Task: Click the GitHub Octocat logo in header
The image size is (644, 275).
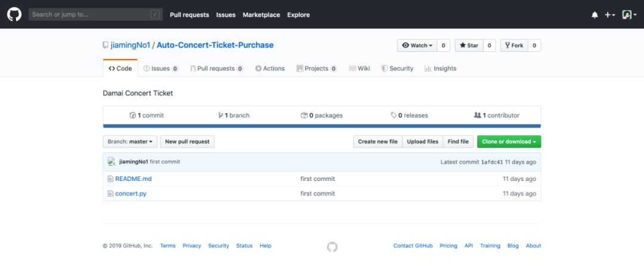Action: coord(14,14)
